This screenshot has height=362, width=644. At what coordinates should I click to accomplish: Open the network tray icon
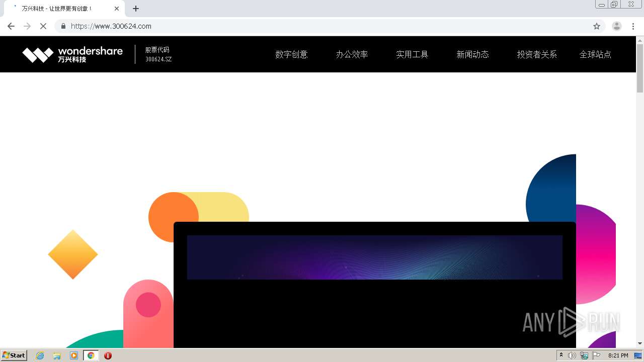pyautogui.click(x=584, y=355)
